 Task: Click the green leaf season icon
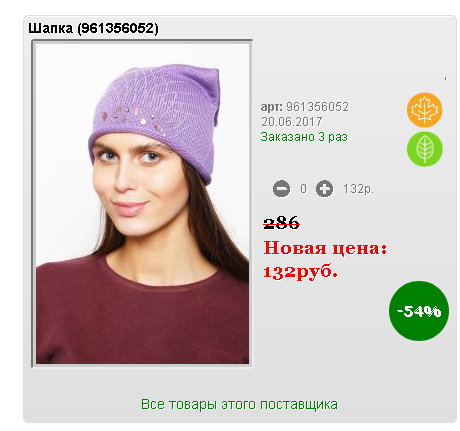424,149
